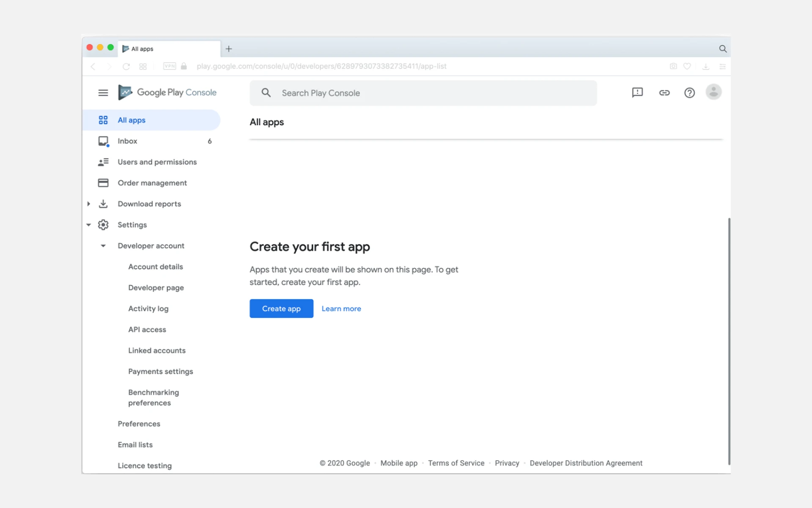
Task: Go to Users and permissions
Action: [x=157, y=162]
